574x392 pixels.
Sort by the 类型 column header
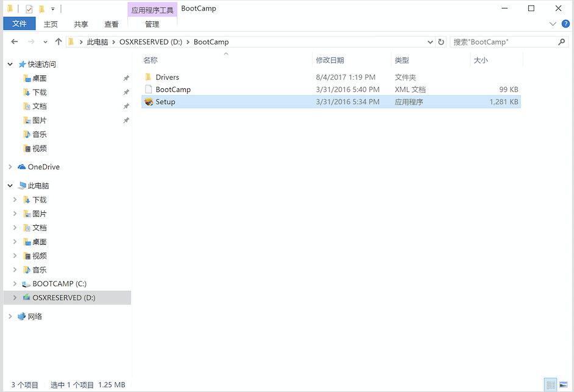coord(402,60)
